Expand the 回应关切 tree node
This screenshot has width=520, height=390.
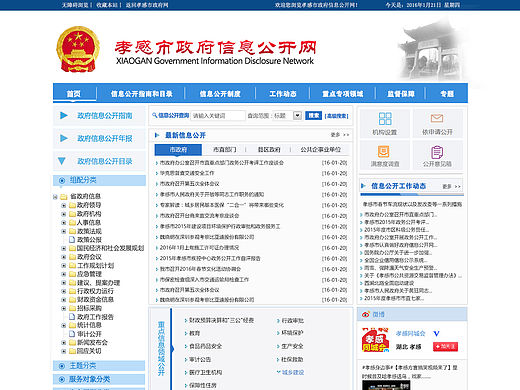tap(64, 351)
